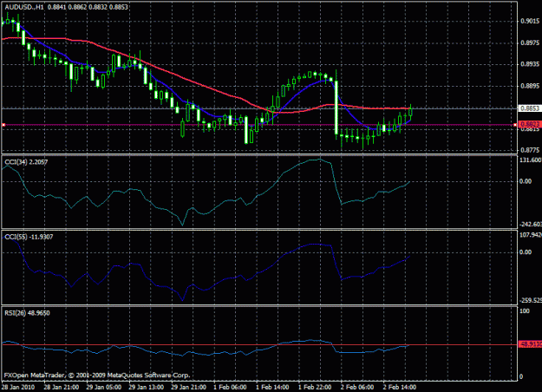Click the 1 Feb 14:00 time label
Image resolution: width=542 pixels, height=392 pixels.
coord(272,387)
